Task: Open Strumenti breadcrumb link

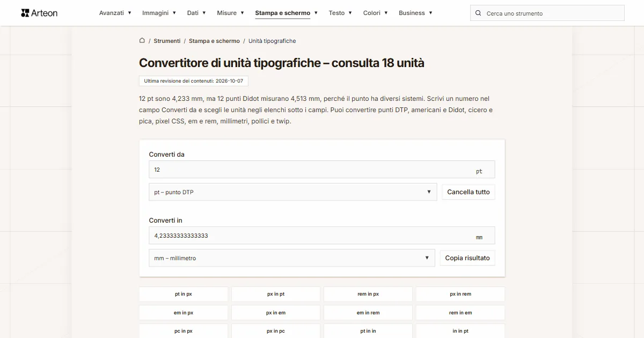Action: click(x=167, y=41)
